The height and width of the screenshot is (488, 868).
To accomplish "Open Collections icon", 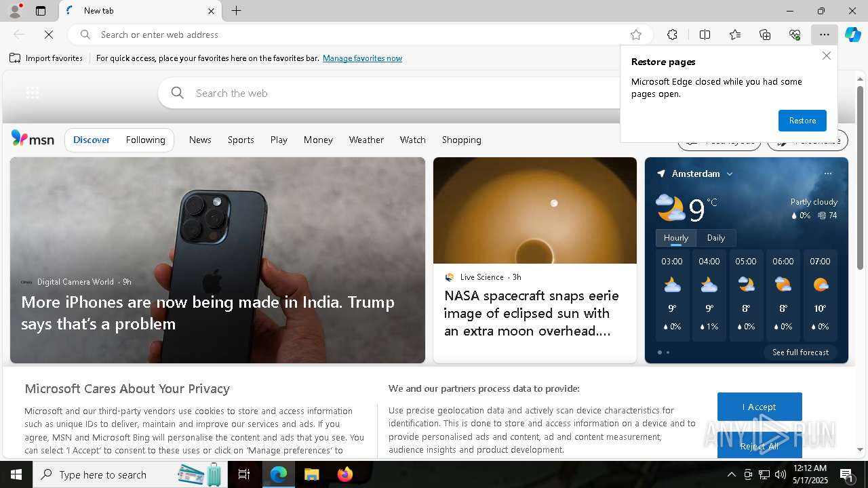I will (765, 35).
